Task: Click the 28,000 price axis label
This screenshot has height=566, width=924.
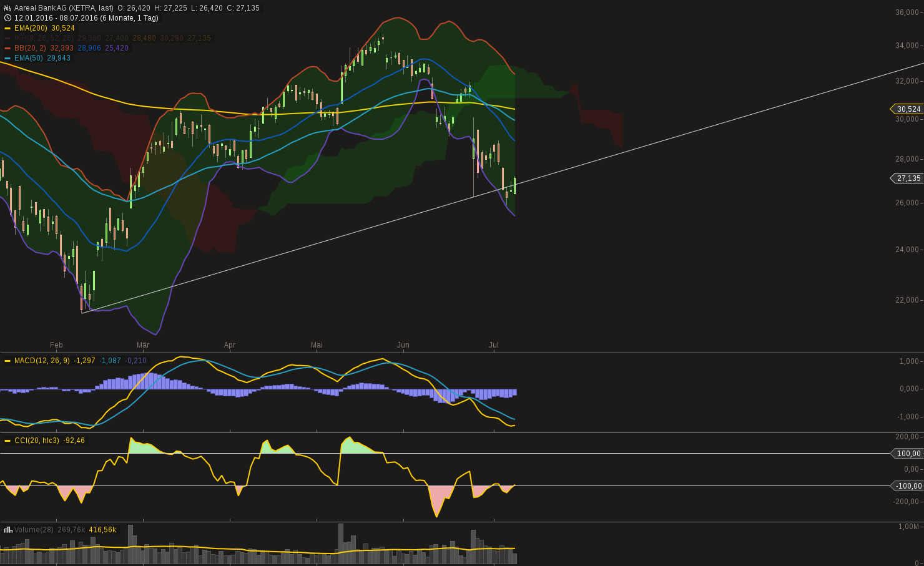Action: 907,159
